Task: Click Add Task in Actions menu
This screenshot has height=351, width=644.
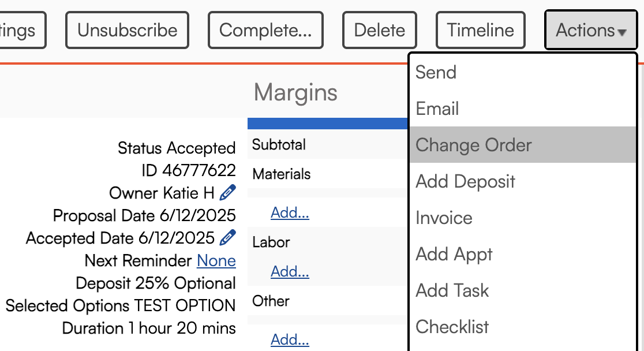Action: (x=452, y=290)
